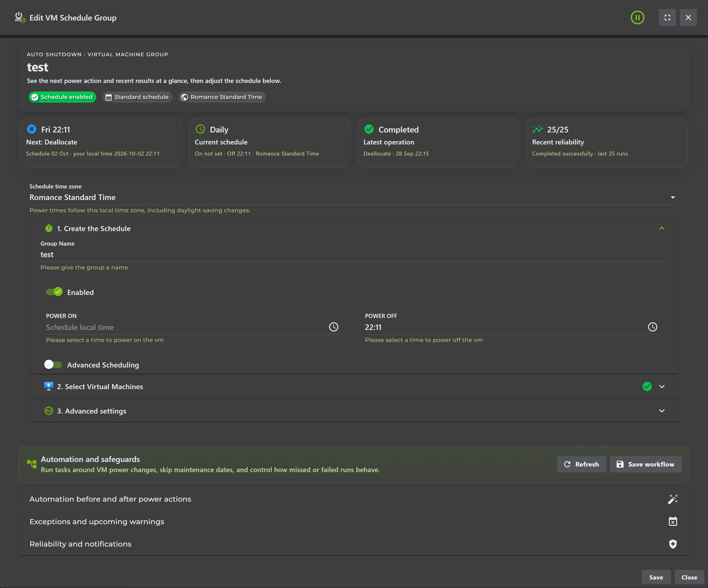Open the Power Off time picker clock

[652, 327]
